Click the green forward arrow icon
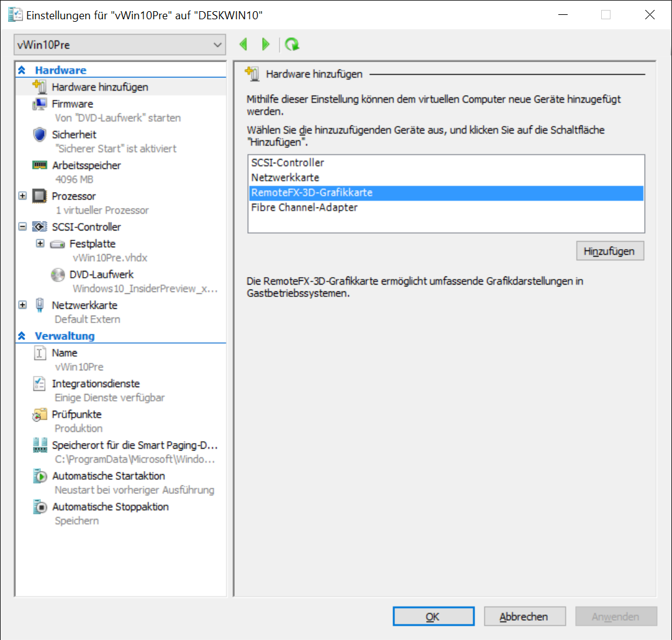672x640 pixels. pyautogui.click(x=265, y=44)
